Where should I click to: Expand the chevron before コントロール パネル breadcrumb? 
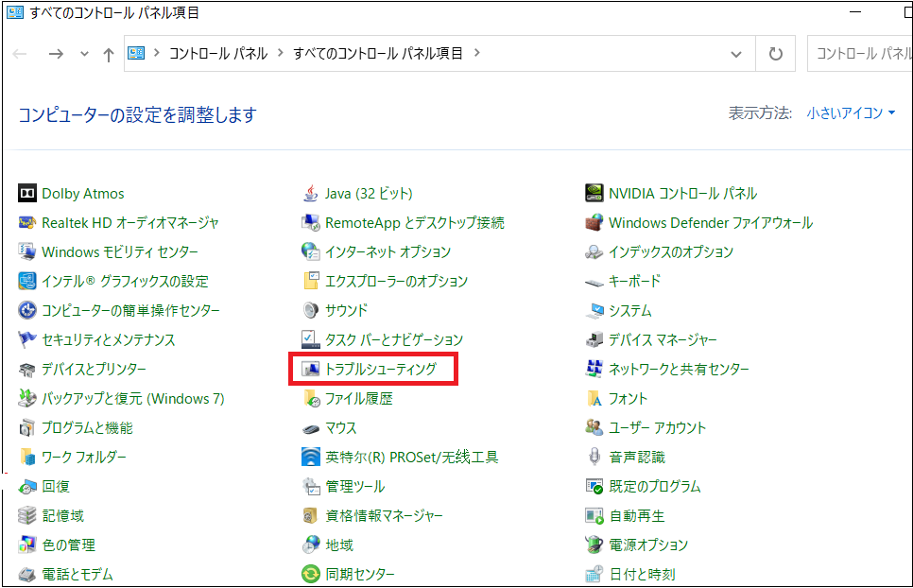pyautogui.click(x=157, y=53)
